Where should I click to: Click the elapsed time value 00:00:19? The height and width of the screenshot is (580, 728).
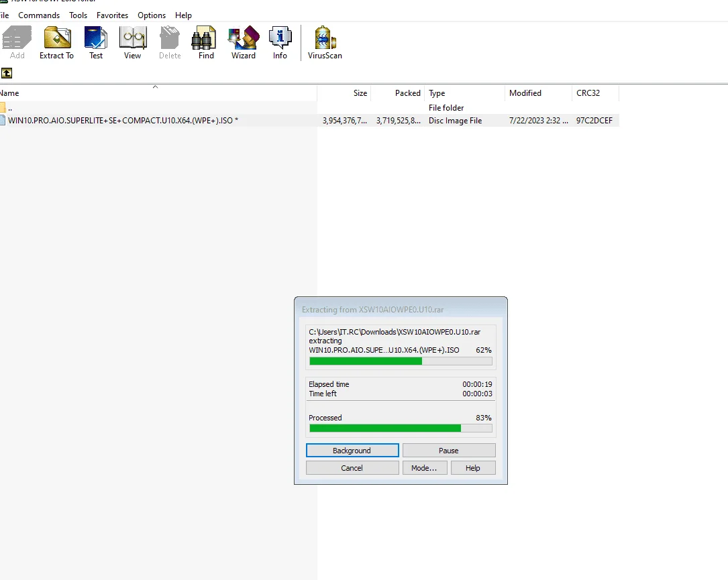click(x=477, y=384)
